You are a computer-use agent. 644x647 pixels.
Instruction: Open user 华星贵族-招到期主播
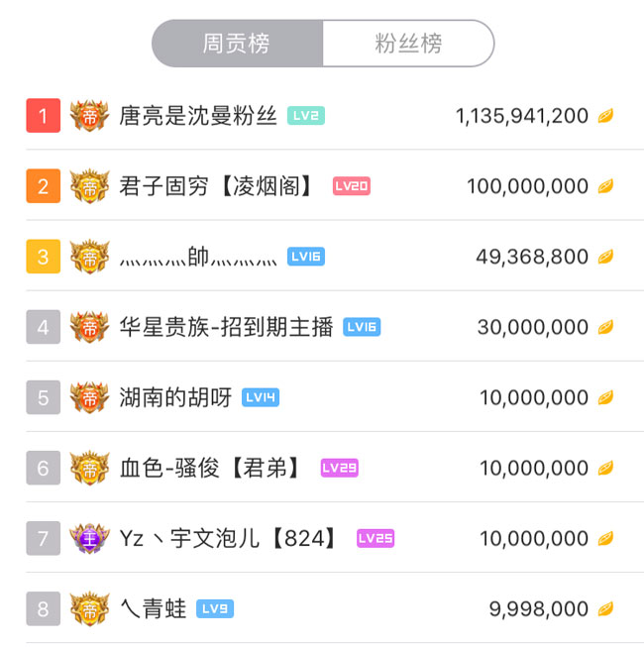226,327
